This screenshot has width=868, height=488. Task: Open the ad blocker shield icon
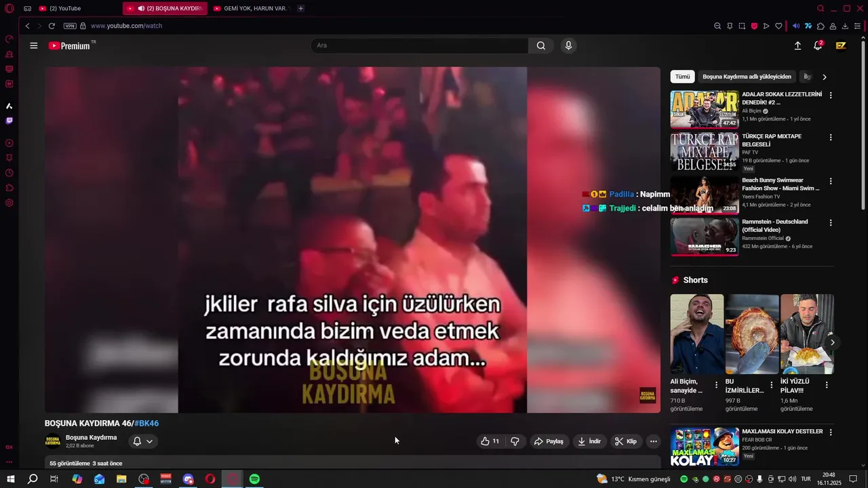754,26
